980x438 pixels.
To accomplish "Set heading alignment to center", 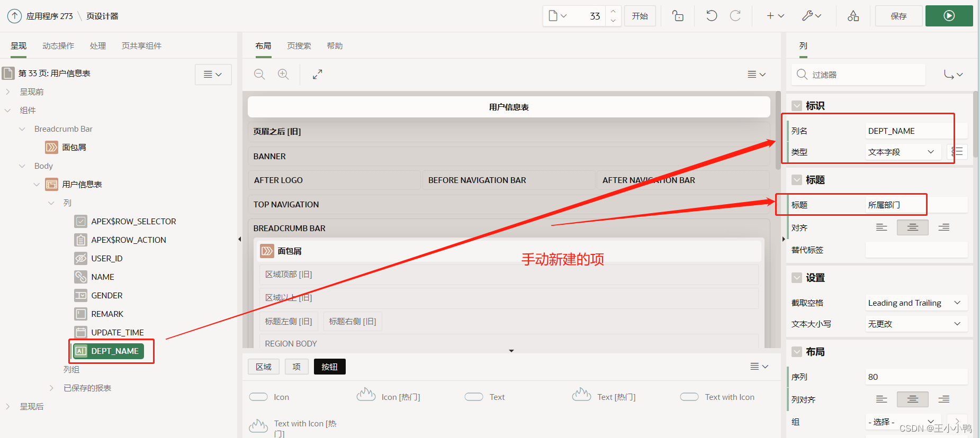I will 913,227.
